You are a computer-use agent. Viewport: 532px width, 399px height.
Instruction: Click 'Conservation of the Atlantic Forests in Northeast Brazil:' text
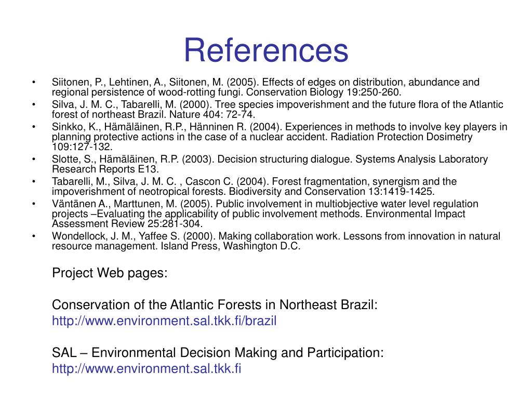coord(215,304)
